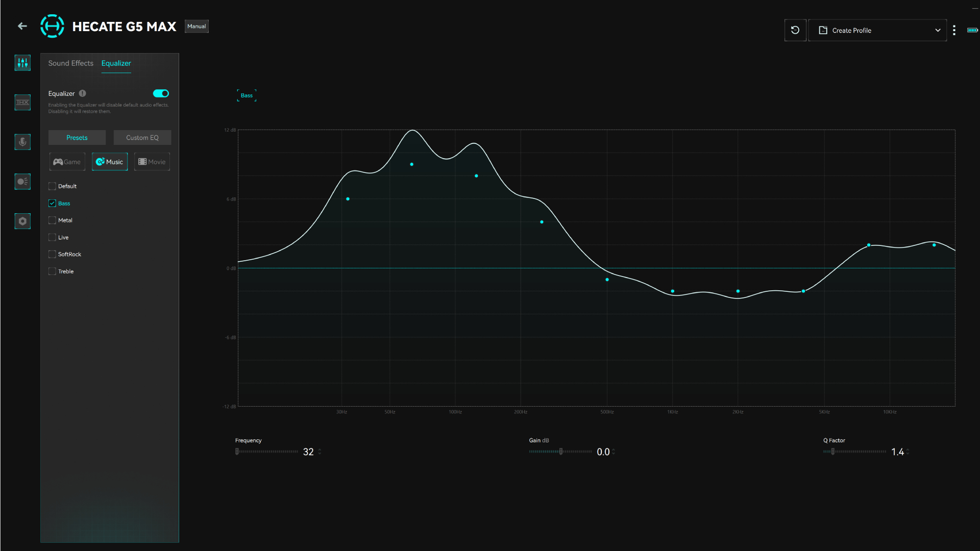Screen dimensions: 980x551
Task: Toggle the Equalizer switch off
Action: click(161, 93)
